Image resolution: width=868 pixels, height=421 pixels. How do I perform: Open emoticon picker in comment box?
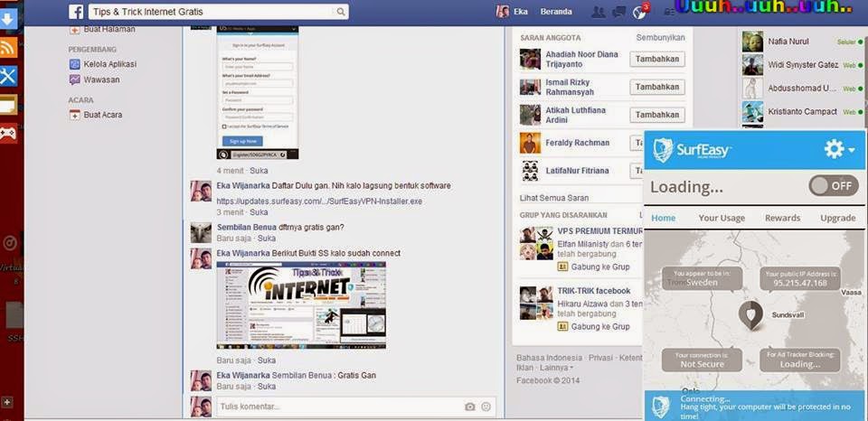tap(486, 407)
